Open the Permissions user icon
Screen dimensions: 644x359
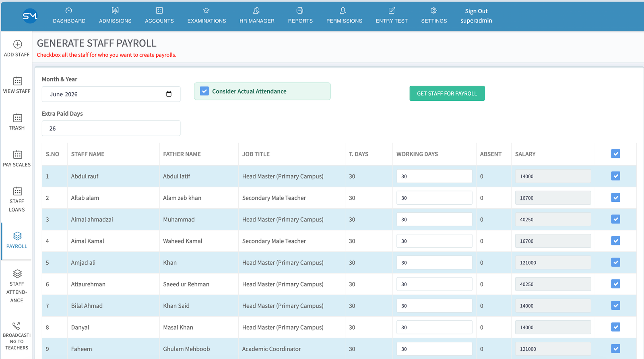[x=343, y=10]
